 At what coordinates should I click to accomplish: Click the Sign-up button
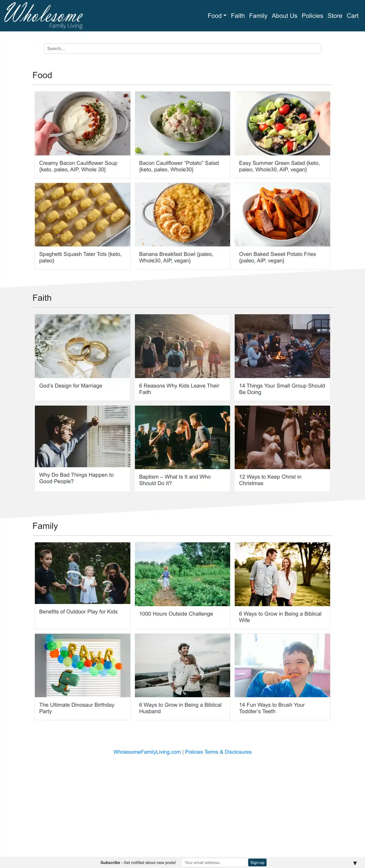coord(257,862)
